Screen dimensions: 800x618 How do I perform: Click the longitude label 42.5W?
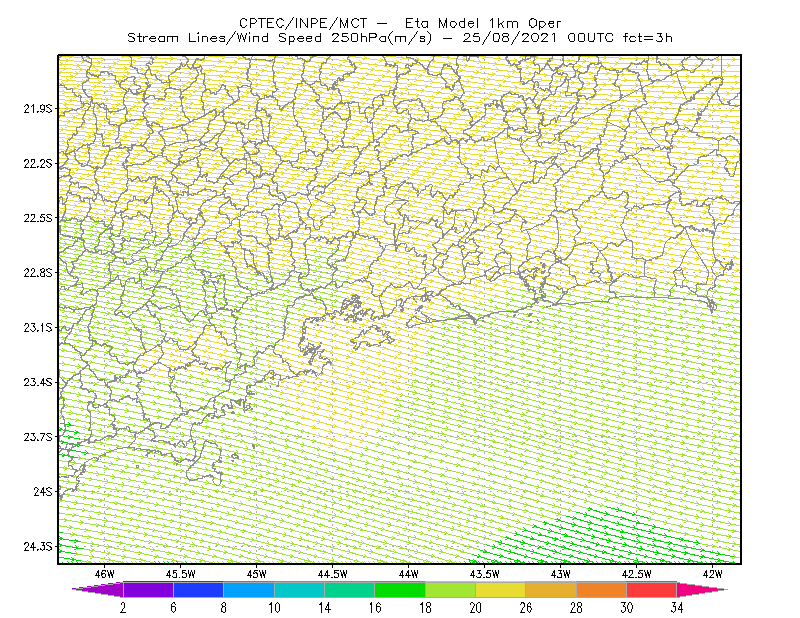tap(637, 574)
